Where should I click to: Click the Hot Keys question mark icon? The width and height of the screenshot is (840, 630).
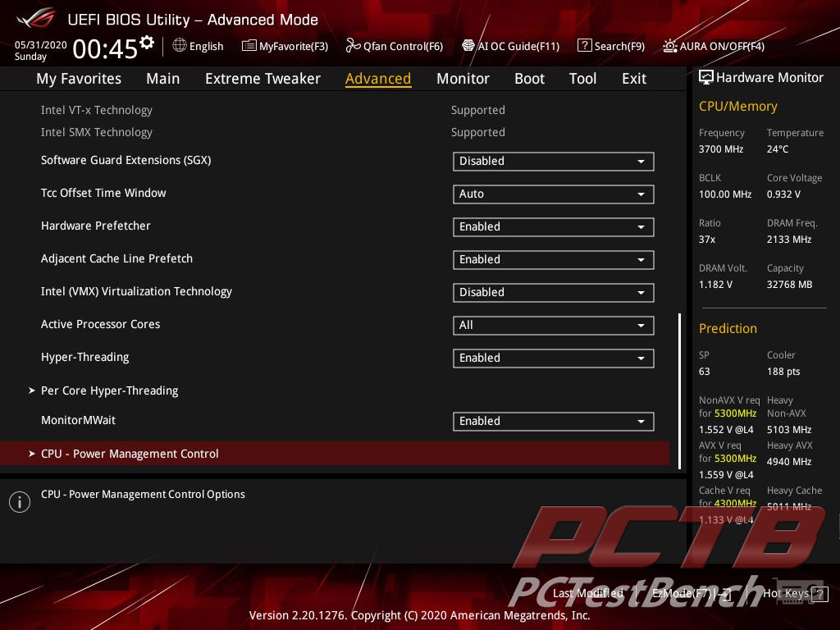(819, 594)
